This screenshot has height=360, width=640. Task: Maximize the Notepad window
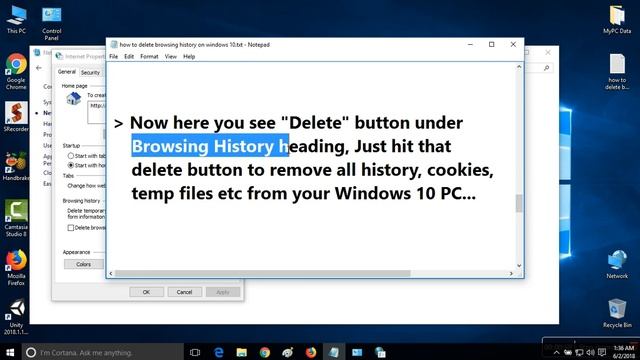[x=491, y=44]
